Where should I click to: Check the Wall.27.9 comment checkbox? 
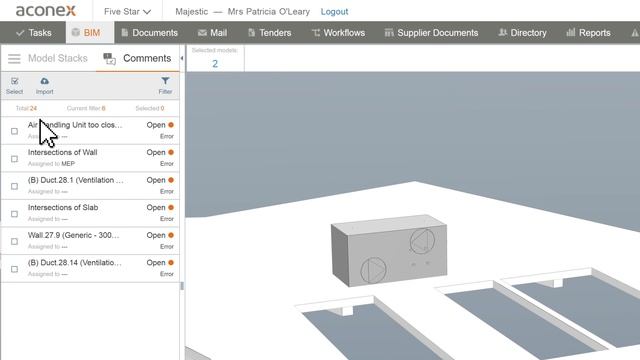click(14, 241)
